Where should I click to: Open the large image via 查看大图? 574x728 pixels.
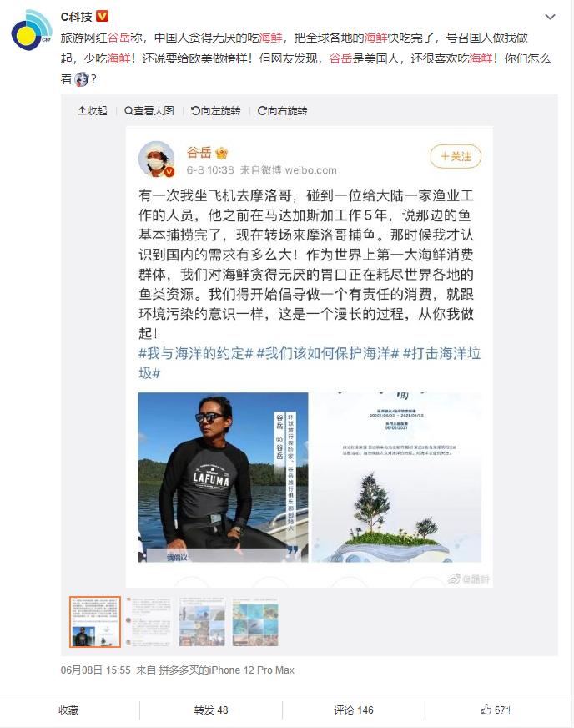point(149,110)
